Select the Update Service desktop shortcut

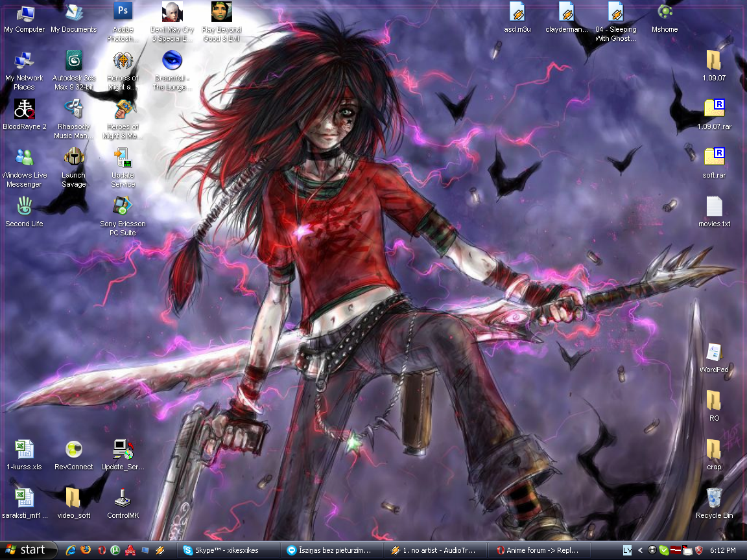coord(123,168)
